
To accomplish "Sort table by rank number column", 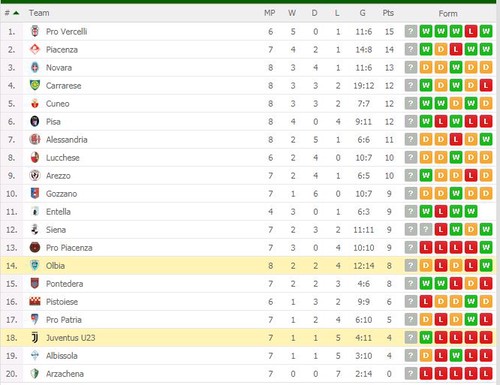I will [12, 13].
